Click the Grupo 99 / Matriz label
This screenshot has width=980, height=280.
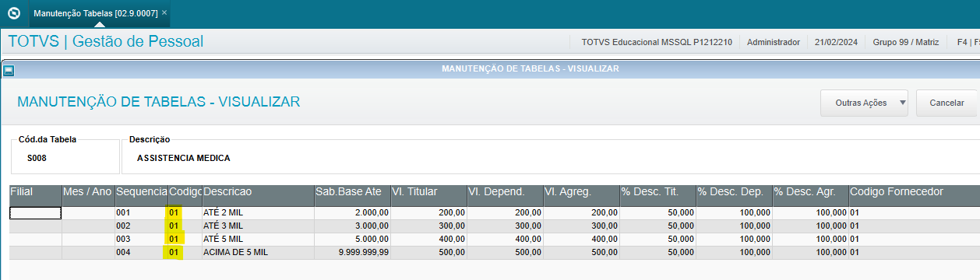[x=906, y=42]
